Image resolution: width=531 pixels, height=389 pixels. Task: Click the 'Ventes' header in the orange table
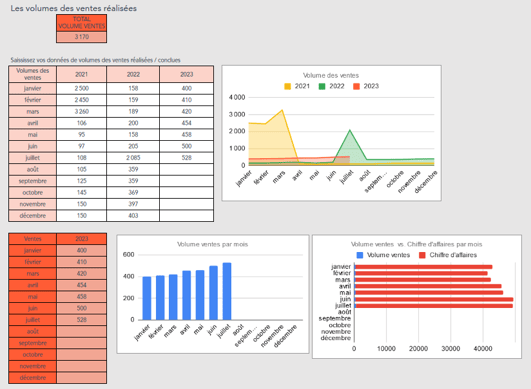(x=33, y=239)
